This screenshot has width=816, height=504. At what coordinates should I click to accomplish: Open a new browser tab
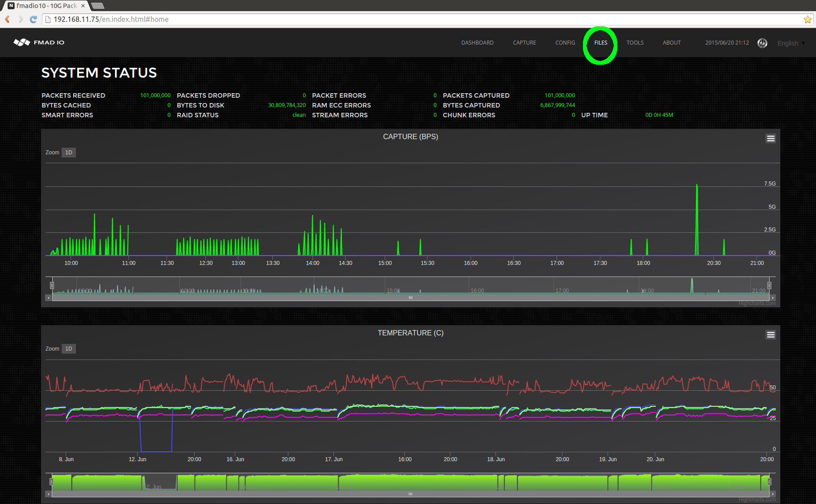pyautogui.click(x=98, y=6)
